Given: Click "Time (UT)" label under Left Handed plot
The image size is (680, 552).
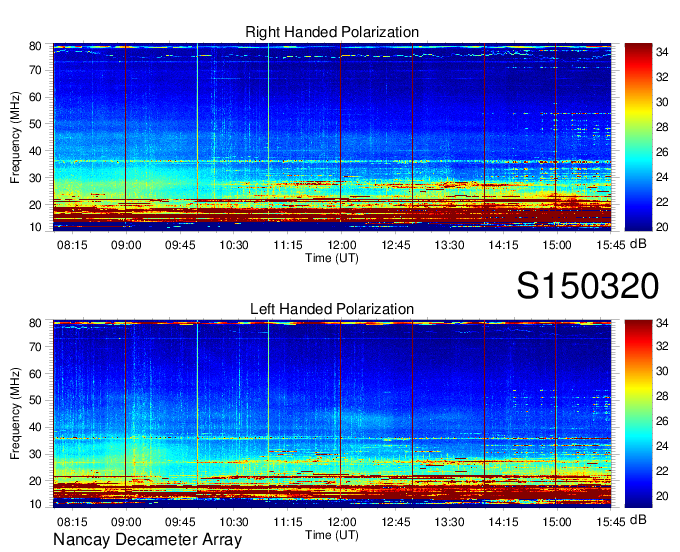Looking at the screenshot, I should click(332, 535).
